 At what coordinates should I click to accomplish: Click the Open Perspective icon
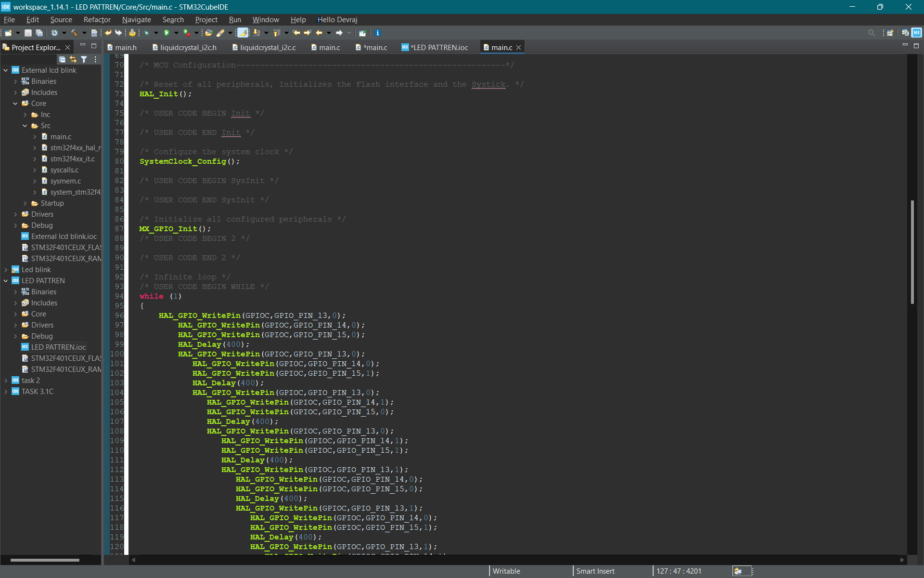point(890,33)
